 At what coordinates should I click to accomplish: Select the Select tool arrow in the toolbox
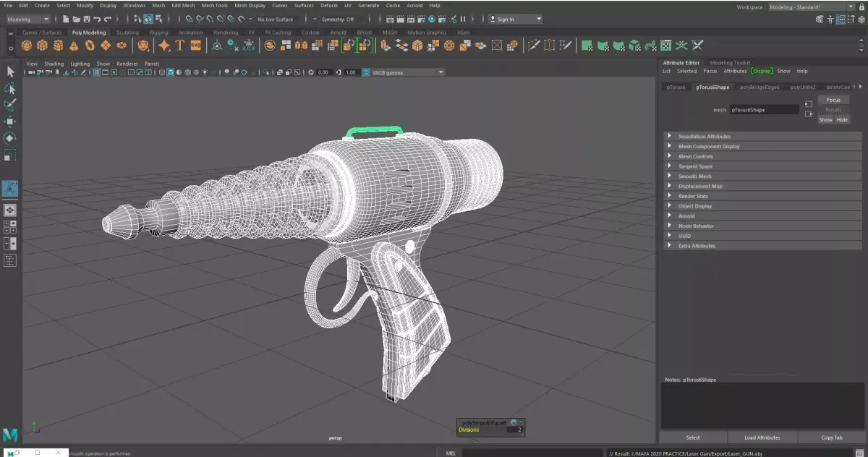click(10, 72)
